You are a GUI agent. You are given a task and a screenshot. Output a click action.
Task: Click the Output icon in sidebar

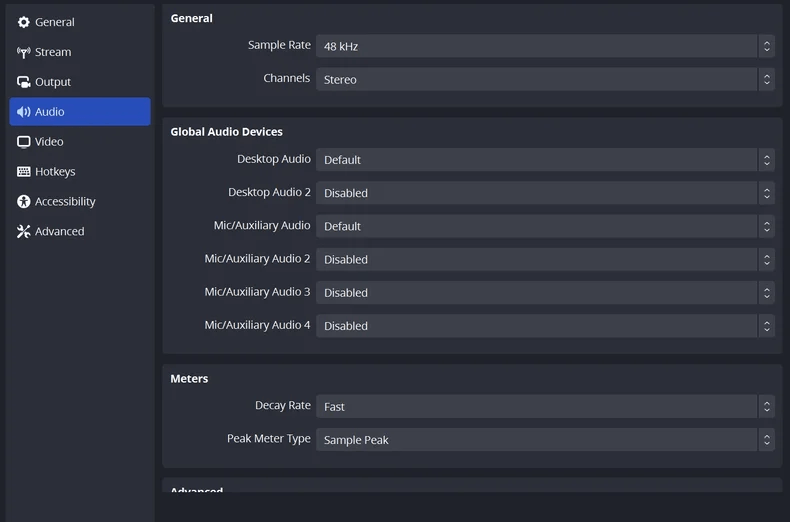(x=23, y=82)
